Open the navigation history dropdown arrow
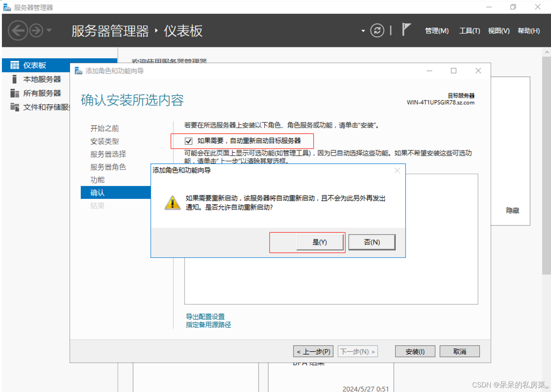Image resolution: width=551 pixels, height=392 pixels. [x=49, y=30]
